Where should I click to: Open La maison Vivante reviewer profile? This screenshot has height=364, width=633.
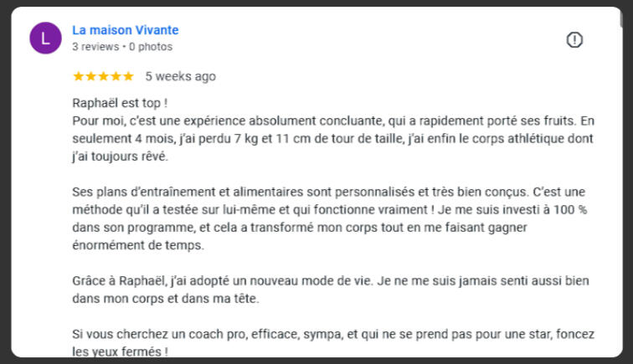126,30
